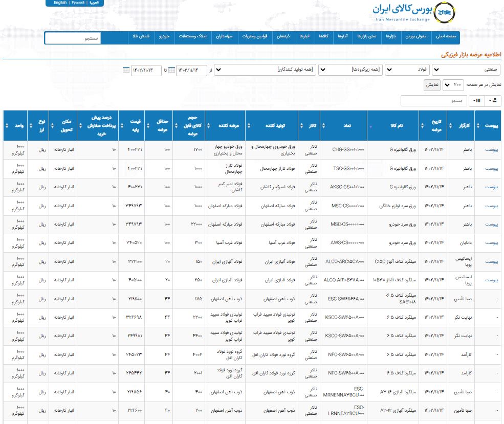The height and width of the screenshot is (424, 504).
Task: Open the صنعتی main group dropdown
Action: 467,70
